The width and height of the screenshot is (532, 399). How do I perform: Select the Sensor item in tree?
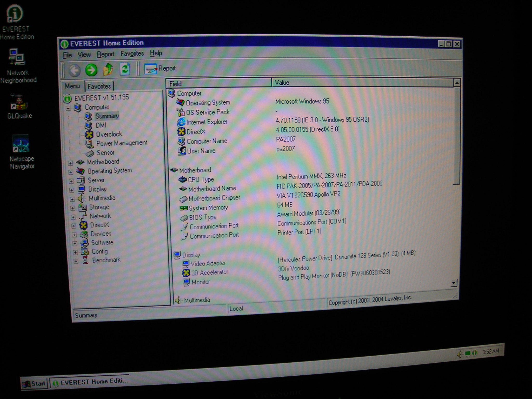pos(105,152)
